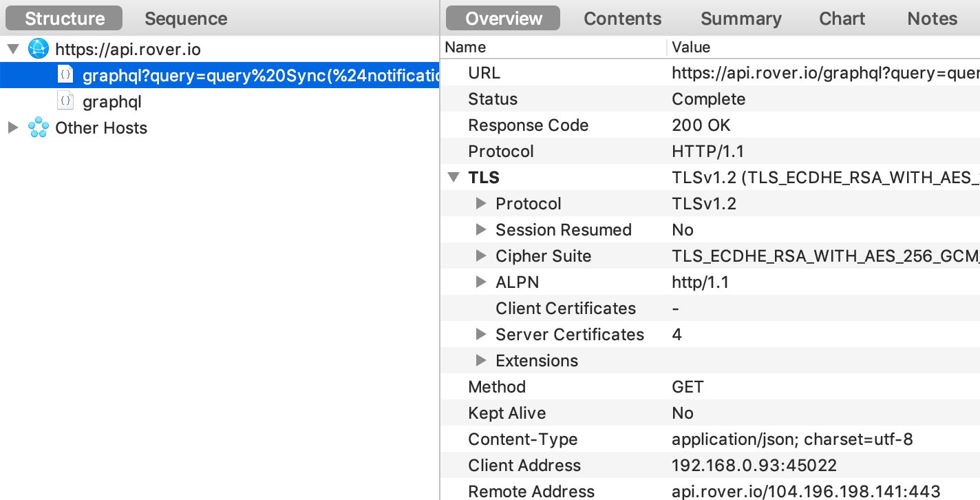Image resolution: width=980 pixels, height=500 pixels.
Task: Click the http/1.1 ALPN value
Action: [700, 282]
